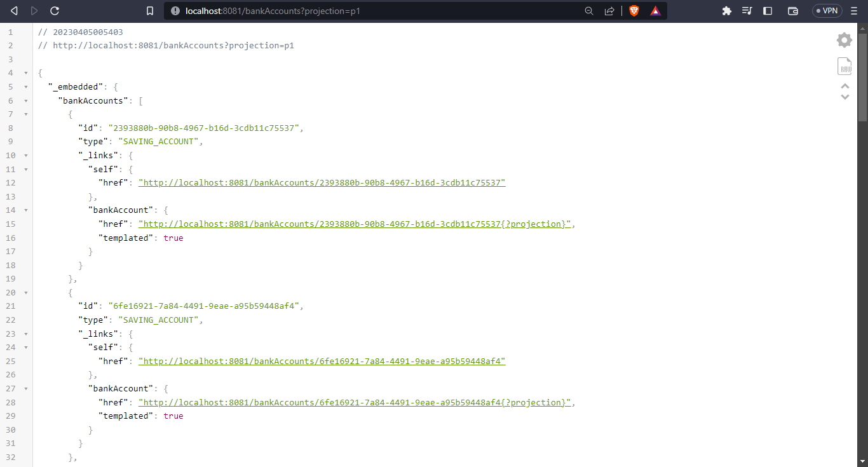868x467 pixels.
Task: Open Brave Shields panel
Action: (x=634, y=10)
